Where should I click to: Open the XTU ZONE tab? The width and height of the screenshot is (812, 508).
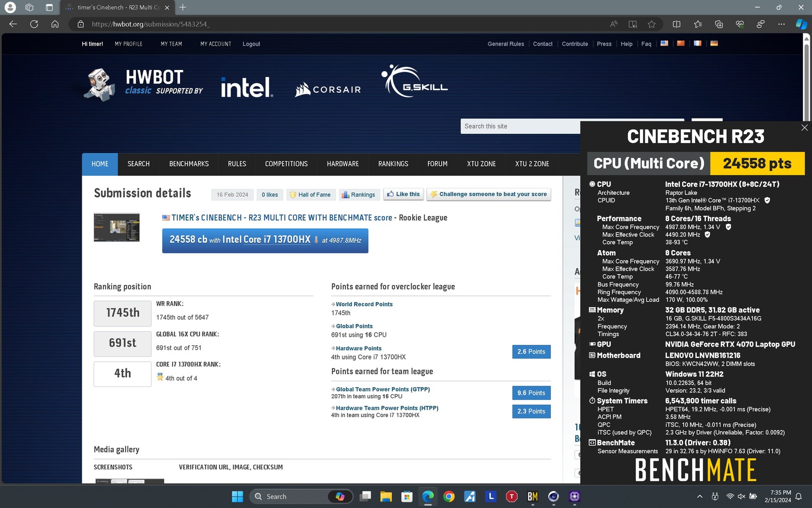481,164
